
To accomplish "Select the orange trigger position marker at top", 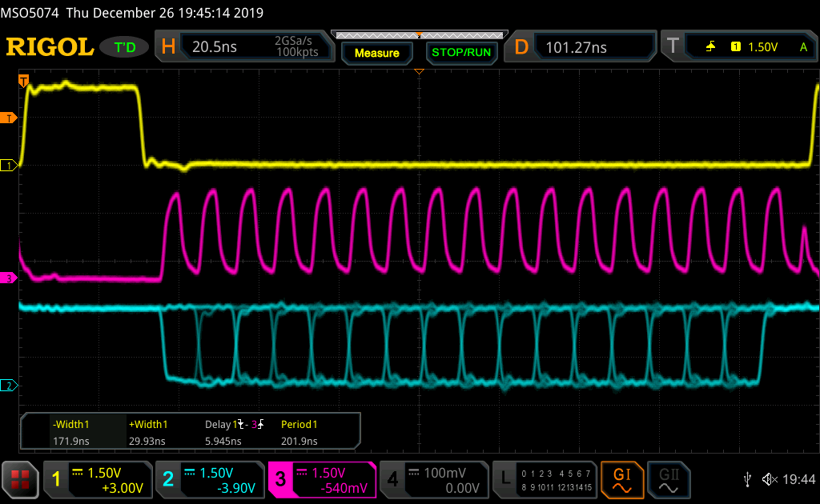I will (419, 71).
